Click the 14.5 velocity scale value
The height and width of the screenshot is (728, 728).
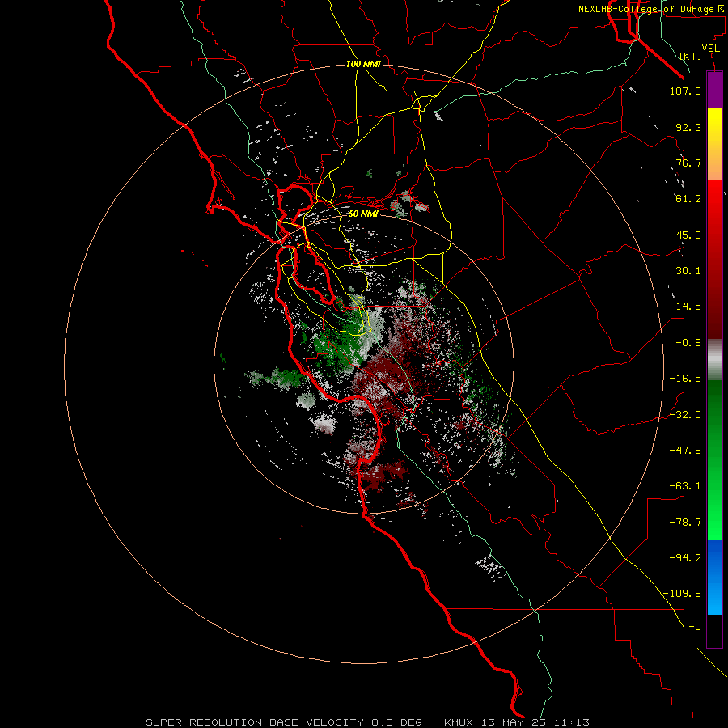pyautogui.click(x=688, y=307)
